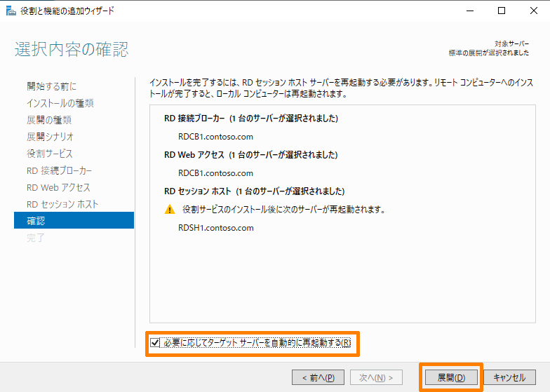Click RDCB1.contoso.com under RD Web アクセス

click(215, 173)
